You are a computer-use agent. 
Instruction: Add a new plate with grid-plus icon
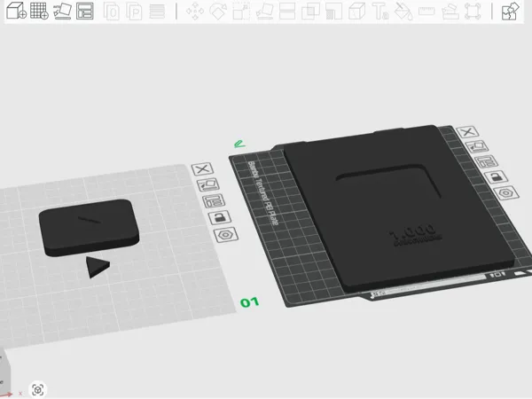39,11
